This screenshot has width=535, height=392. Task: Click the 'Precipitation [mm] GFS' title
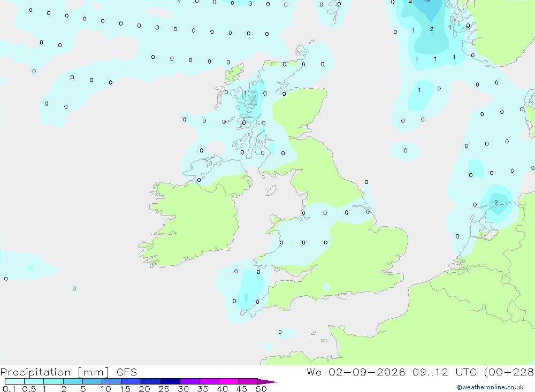(68, 372)
